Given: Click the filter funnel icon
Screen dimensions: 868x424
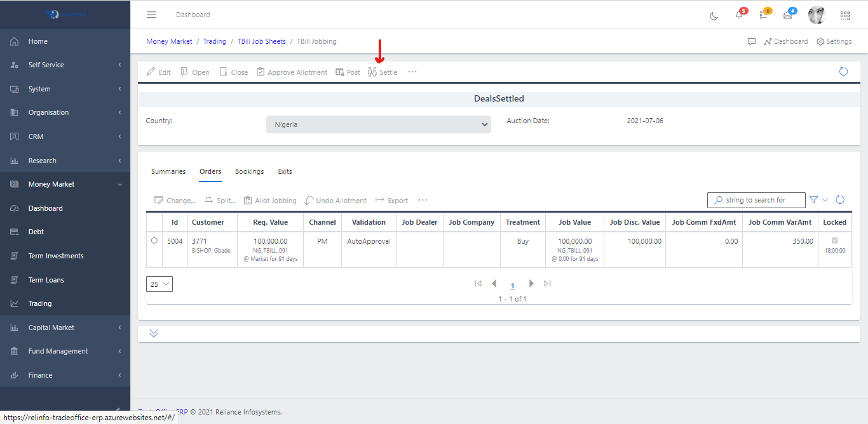Looking at the screenshot, I should (x=813, y=200).
